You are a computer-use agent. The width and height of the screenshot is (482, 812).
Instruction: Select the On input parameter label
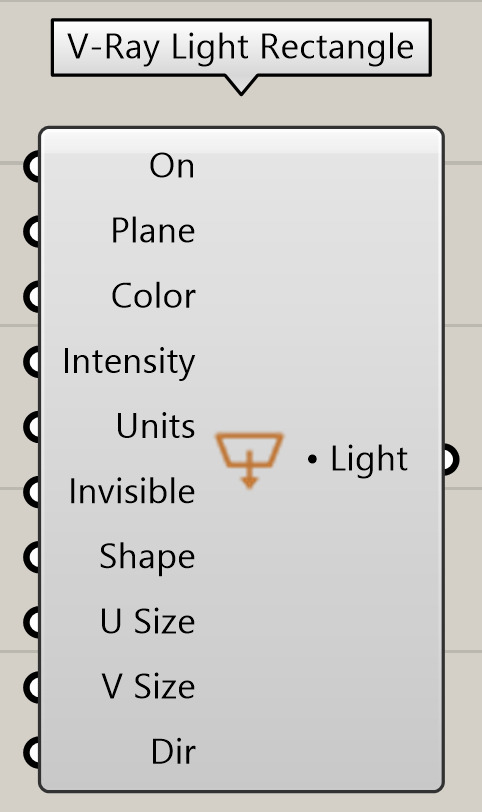pos(172,166)
